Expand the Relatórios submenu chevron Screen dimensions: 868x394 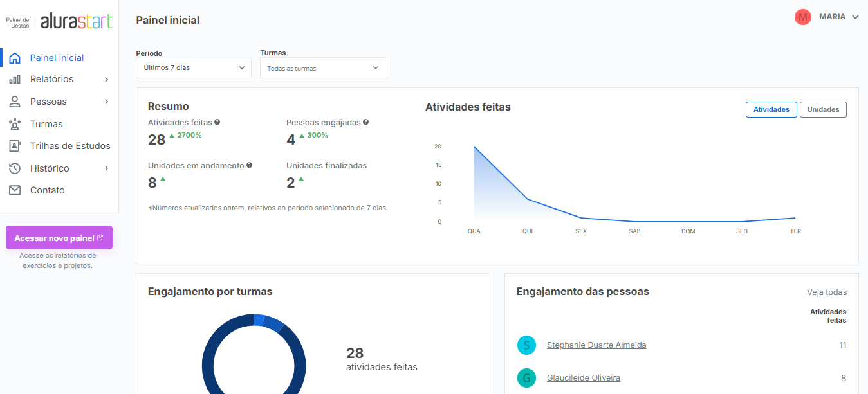(107, 80)
